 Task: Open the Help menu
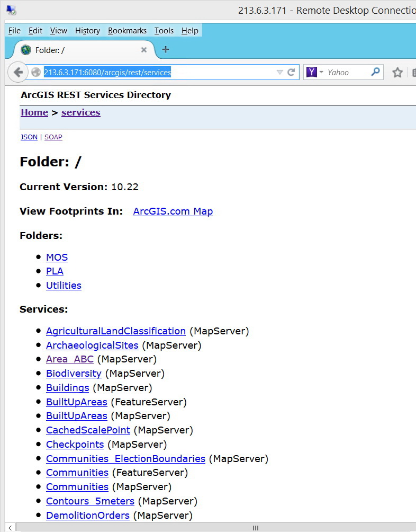click(x=189, y=31)
